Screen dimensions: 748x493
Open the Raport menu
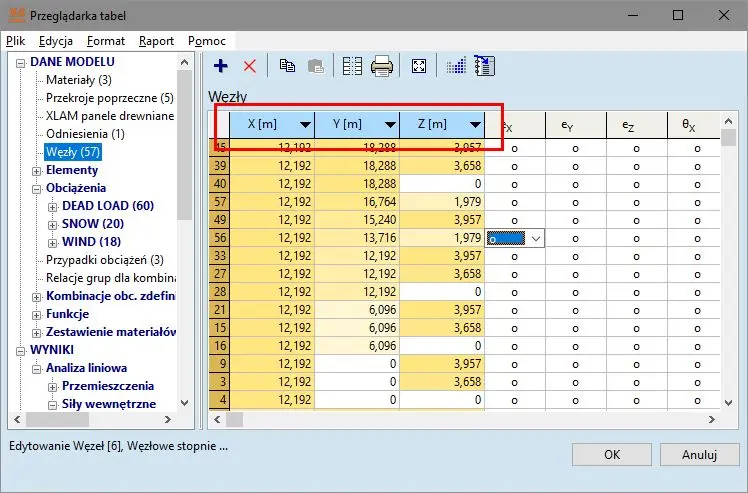coord(156,41)
